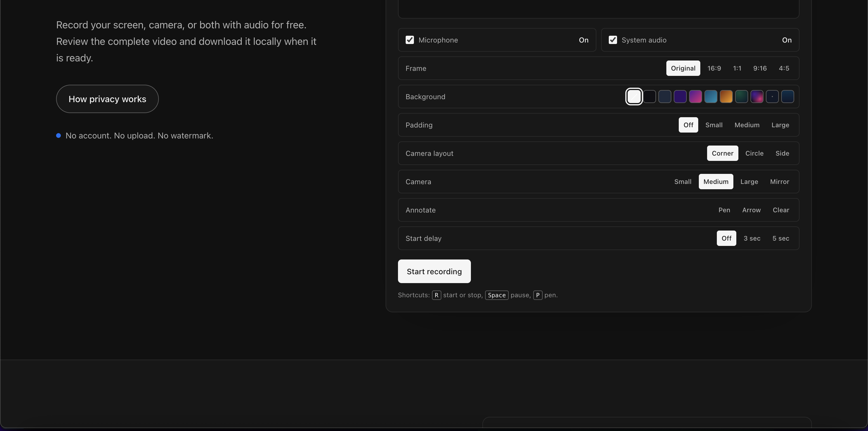Open How privacy works
Screen dimensions: 868x431
pos(107,99)
